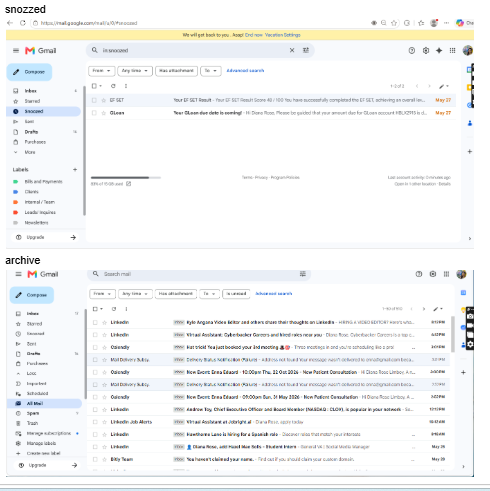Open the Spam folder in the sidebar

click(x=33, y=413)
